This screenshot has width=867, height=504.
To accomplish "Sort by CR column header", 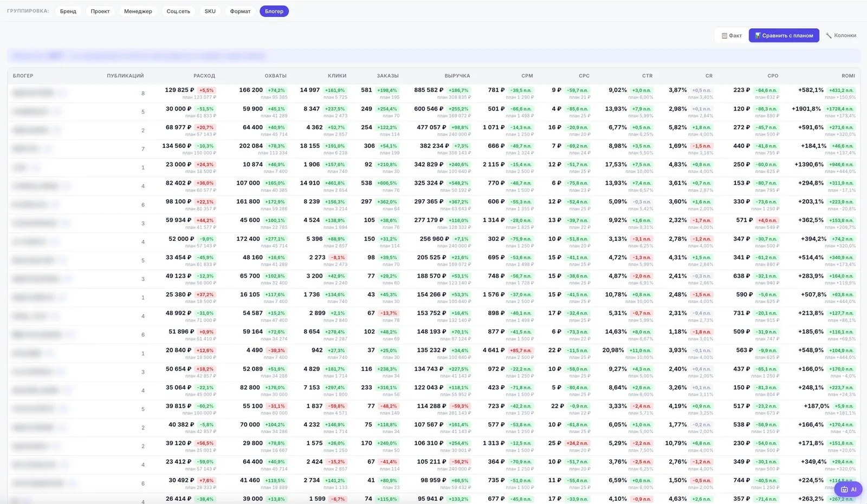I will (x=709, y=76).
